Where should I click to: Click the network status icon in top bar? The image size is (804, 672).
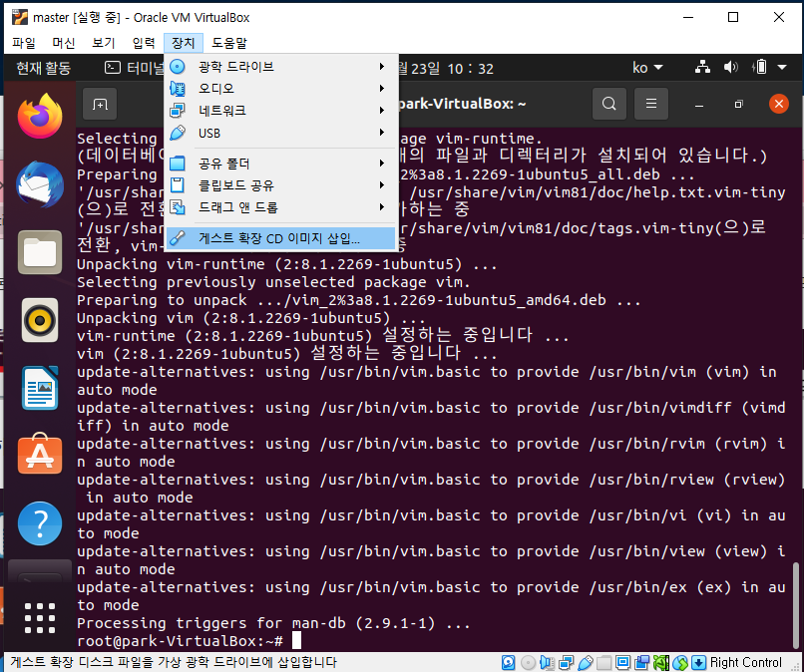pos(702,67)
